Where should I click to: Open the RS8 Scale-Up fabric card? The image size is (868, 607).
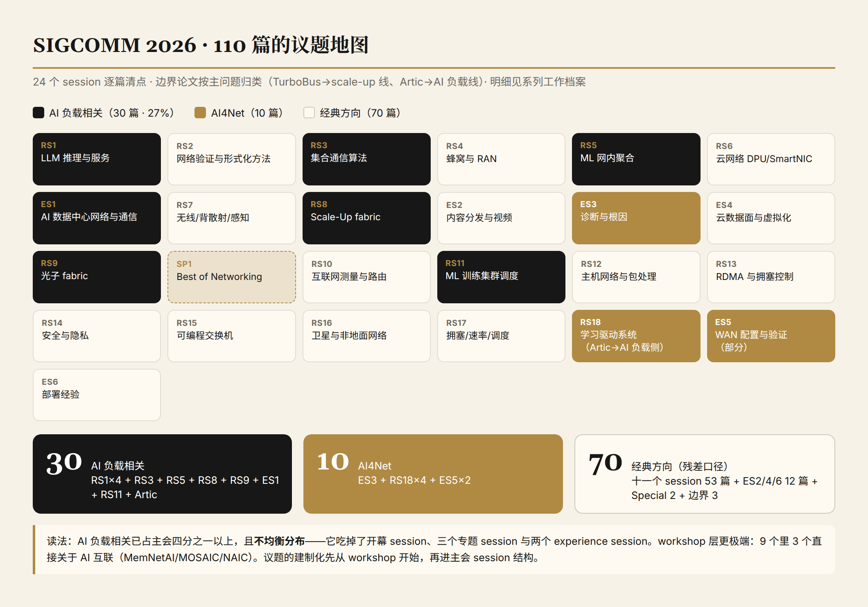366,218
